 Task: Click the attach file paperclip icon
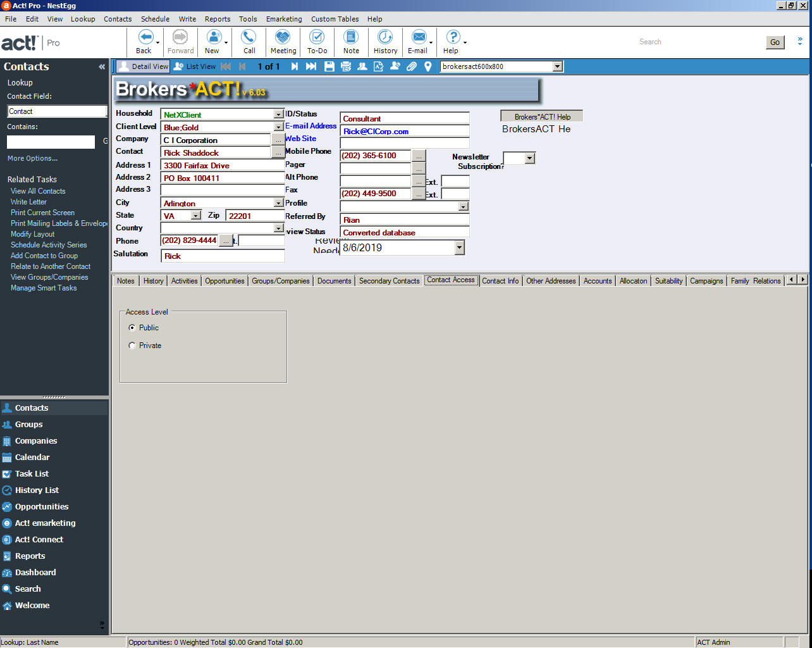pyautogui.click(x=412, y=66)
